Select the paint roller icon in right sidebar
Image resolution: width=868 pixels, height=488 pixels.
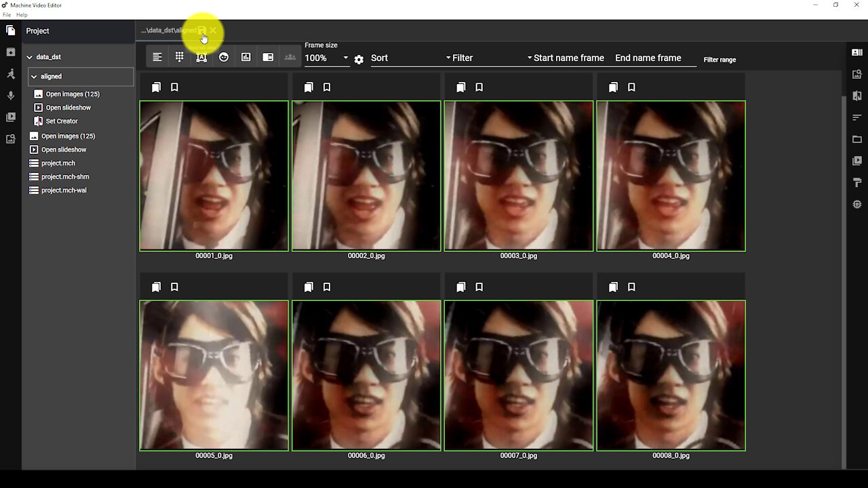[x=857, y=182]
